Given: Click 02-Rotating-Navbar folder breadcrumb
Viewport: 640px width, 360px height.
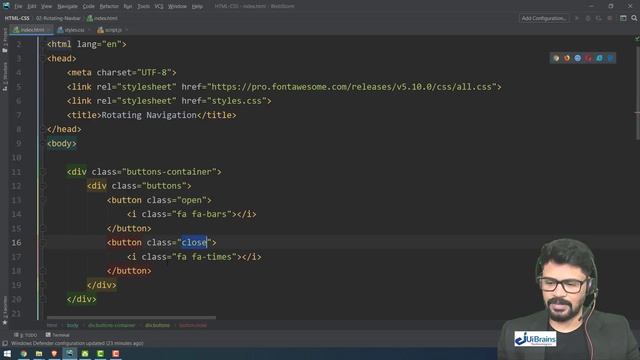Looking at the screenshot, I should click(58, 18).
